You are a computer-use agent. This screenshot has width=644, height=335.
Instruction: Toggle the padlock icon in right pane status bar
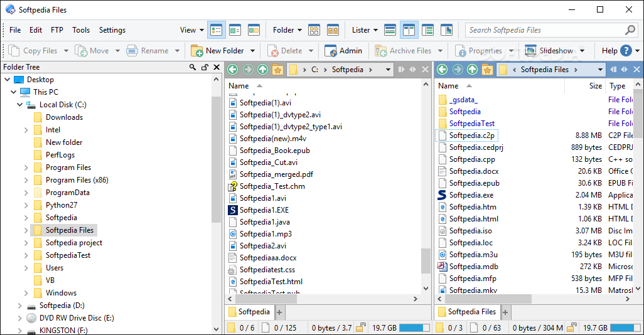[572, 327]
